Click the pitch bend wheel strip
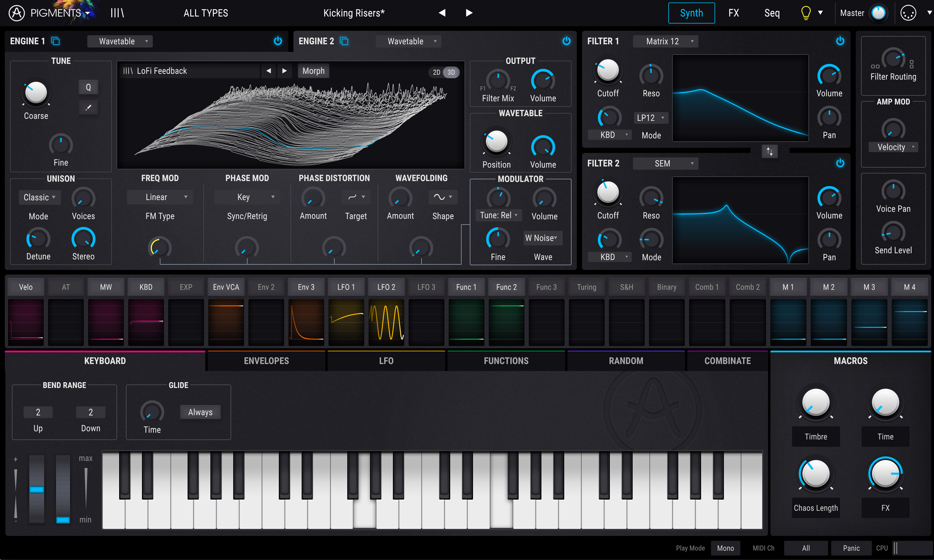This screenshot has height=560, width=934. (x=37, y=489)
